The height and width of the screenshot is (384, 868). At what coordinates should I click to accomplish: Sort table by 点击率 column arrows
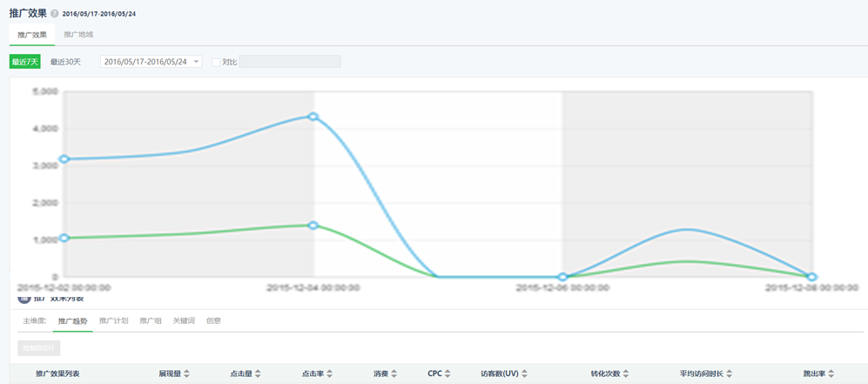329,374
